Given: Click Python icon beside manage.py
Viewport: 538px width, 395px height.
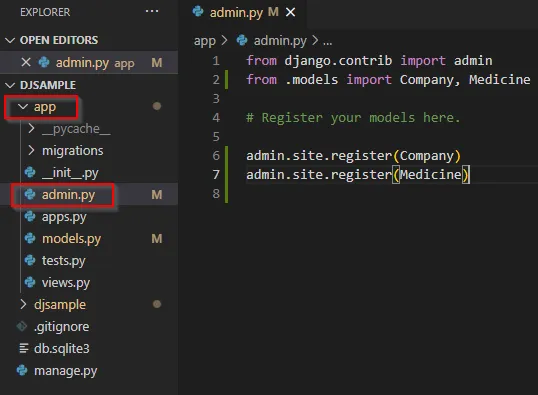Looking at the screenshot, I should click(22, 370).
